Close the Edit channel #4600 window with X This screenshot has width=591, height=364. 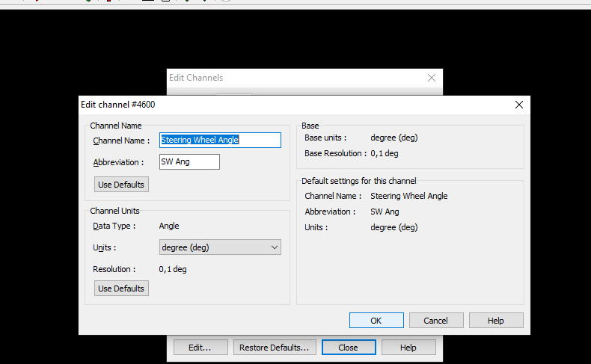tap(519, 105)
